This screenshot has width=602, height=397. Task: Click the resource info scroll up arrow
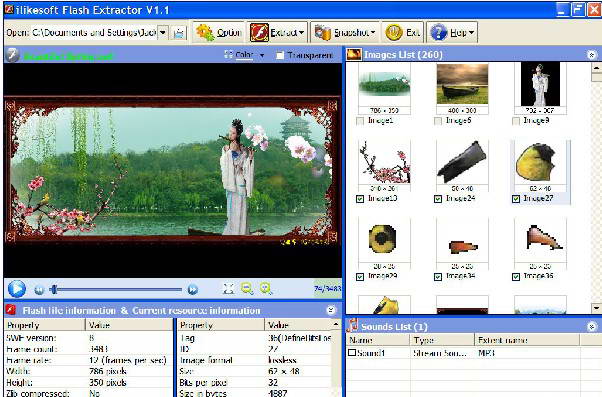(336, 325)
